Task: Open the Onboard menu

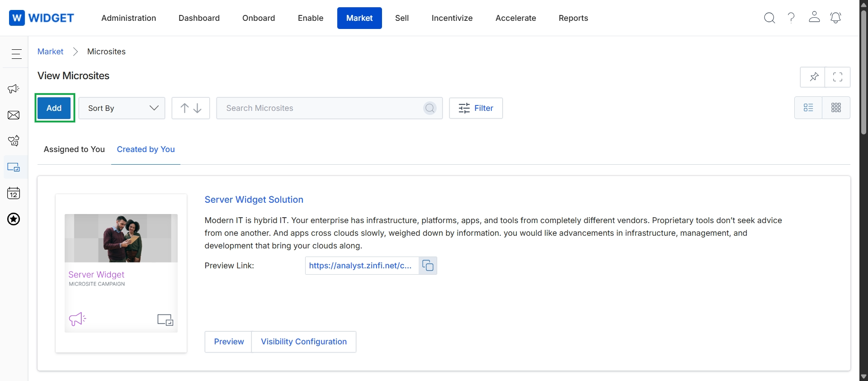Action: tap(259, 18)
